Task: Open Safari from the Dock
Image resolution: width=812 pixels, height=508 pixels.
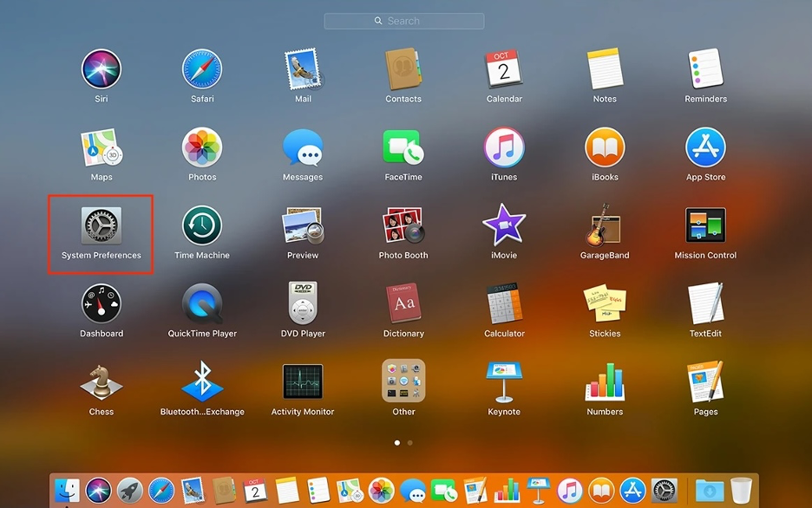Action: (x=161, y=491)
